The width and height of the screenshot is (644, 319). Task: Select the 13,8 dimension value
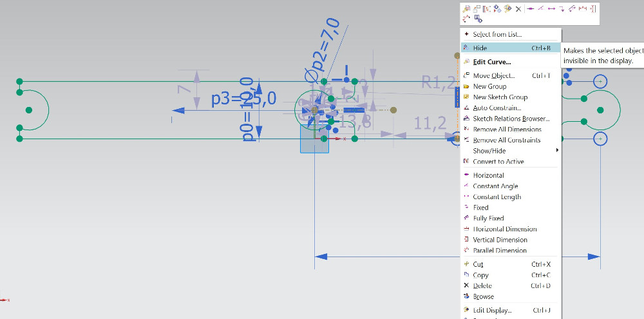click(x=354, y=121)
